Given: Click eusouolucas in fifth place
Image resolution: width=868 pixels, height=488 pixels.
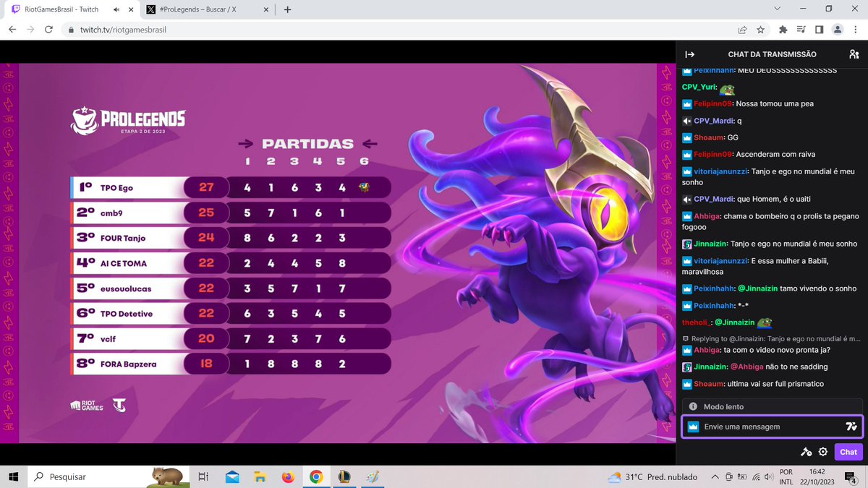Looking at the screenshot, I should tap(126, 288).
